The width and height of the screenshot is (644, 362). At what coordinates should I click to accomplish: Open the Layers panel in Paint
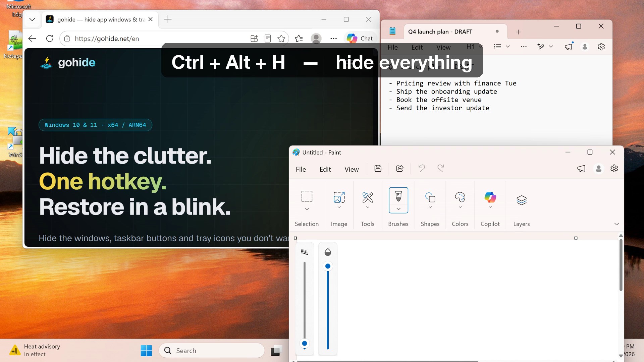click(x=521, y=200)
